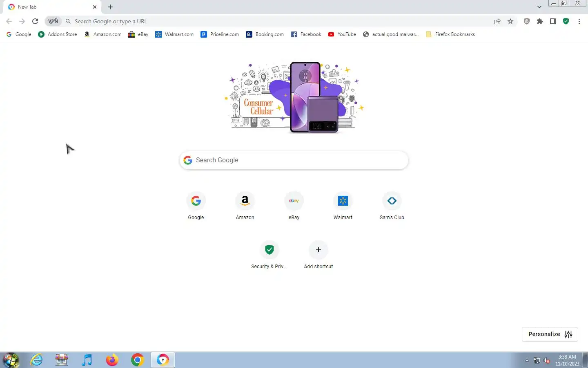Go back with the back arrow
The height and width of the screenshot is (368, 588).
(x=9, y=21)
